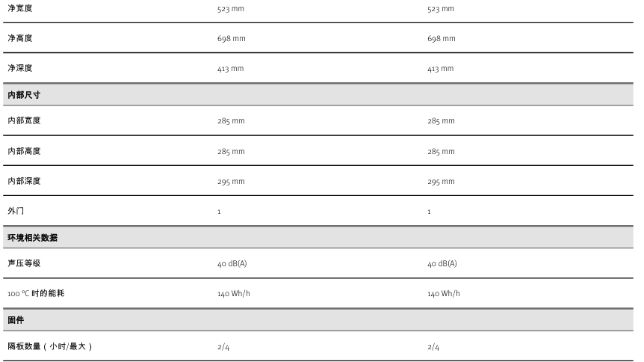Click the 净宽度 row label
The height and width of the screenshot is (362, 644).
click(20, 8)
